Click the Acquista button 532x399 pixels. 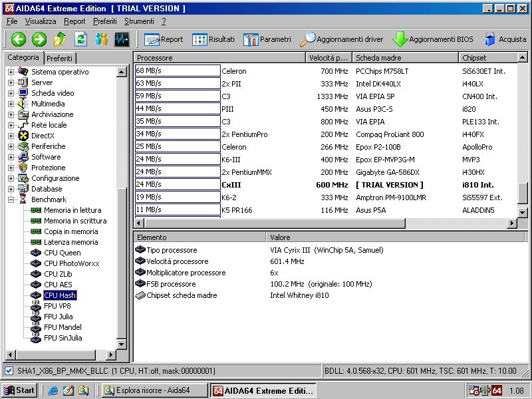pyautogui.click(x=505, y=39)
